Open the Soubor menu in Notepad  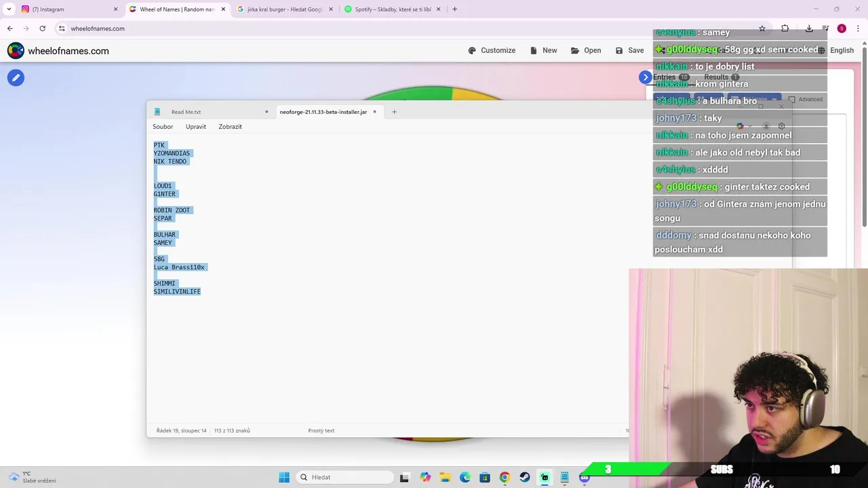tap(163, 127)
